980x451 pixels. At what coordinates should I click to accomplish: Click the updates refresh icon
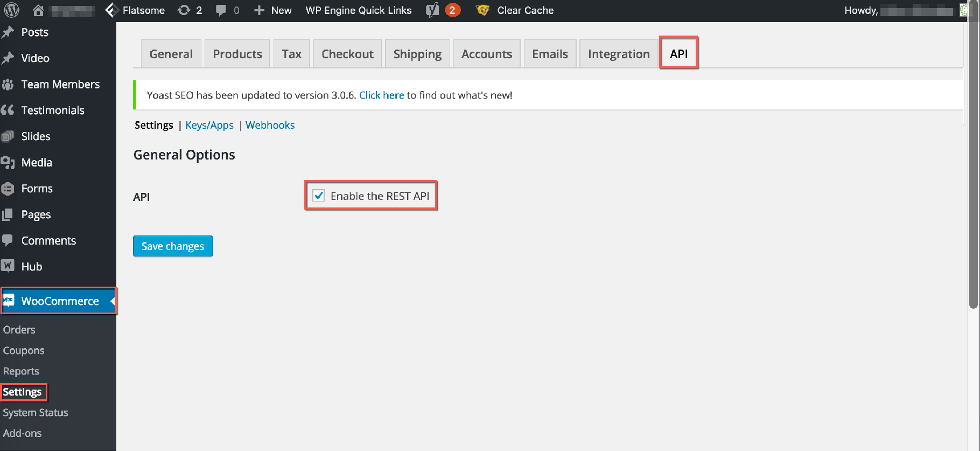[184, 10]
